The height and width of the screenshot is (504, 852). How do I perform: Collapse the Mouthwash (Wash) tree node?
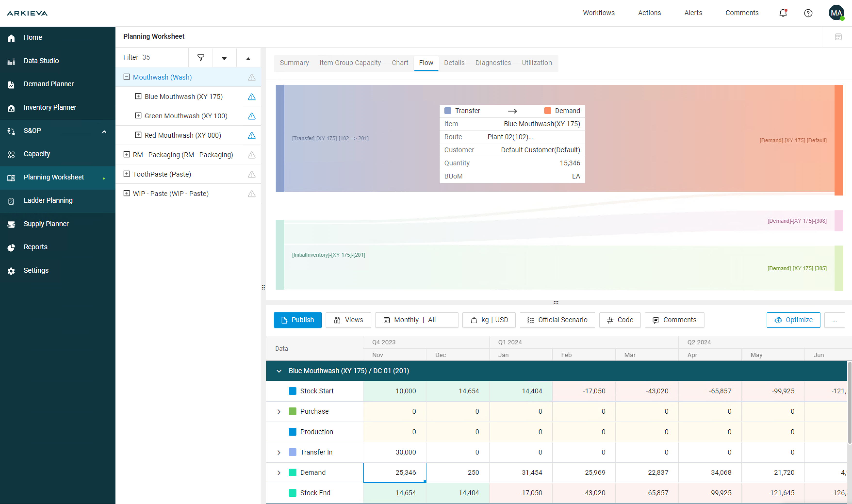point(126,77)
